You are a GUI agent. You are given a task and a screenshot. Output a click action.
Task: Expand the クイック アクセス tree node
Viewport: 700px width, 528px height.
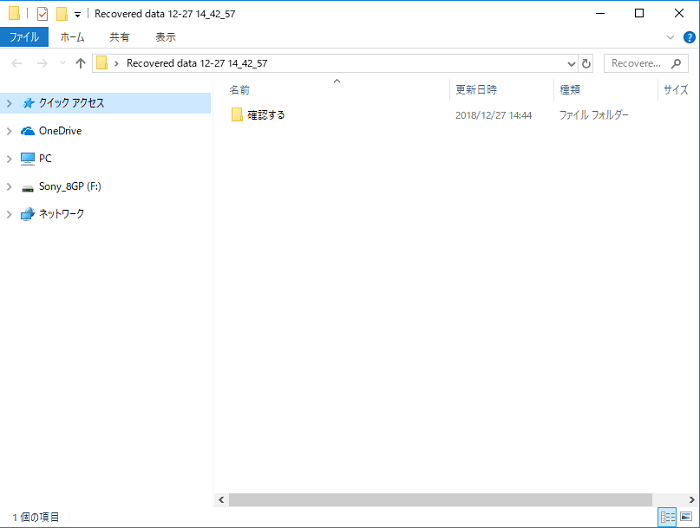[x=9, y=104]
